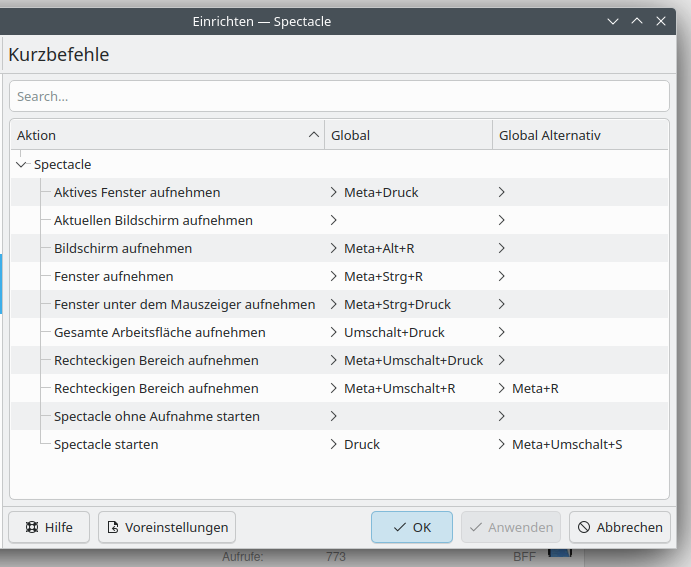The width and height of the screenshot is (691, 567).
Task: Select Gesamte Arbeitsfläche aufnehmen action
Action: [160, 332]
